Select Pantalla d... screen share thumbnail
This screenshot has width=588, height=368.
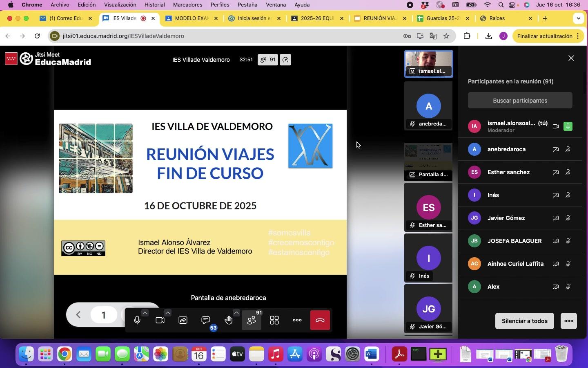428,162
